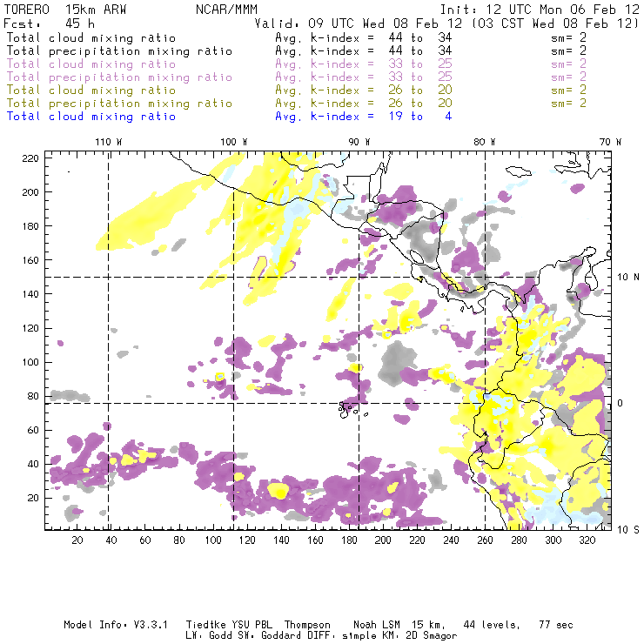The width and height of the screenshot is (644, 644).
Task: Click the "100" y-axis tick label
Action: tap(30, 362)
